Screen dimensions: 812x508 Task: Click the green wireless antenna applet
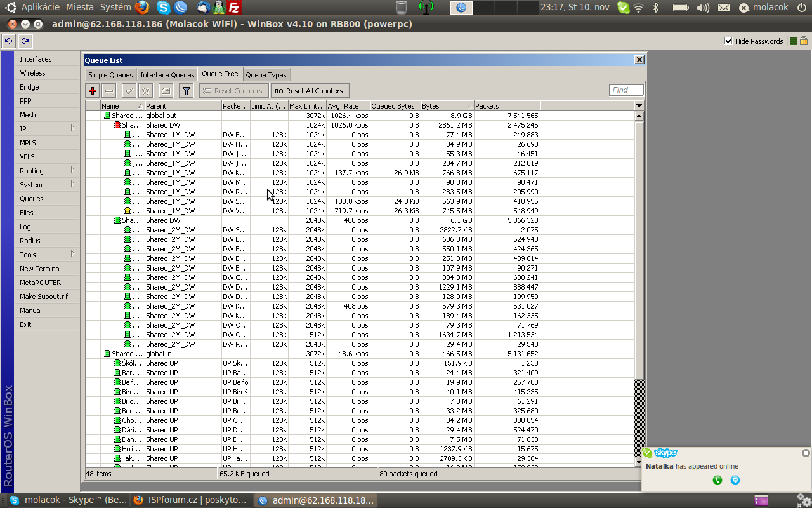click(426, 8)
